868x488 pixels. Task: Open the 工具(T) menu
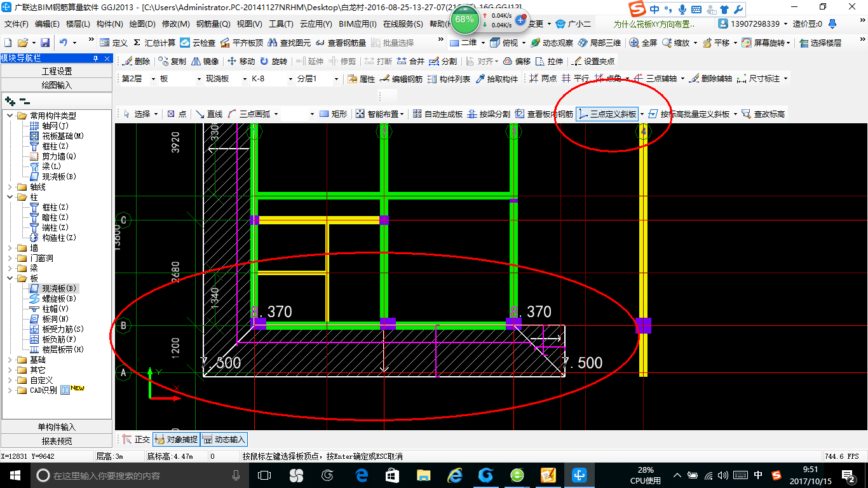281,24
